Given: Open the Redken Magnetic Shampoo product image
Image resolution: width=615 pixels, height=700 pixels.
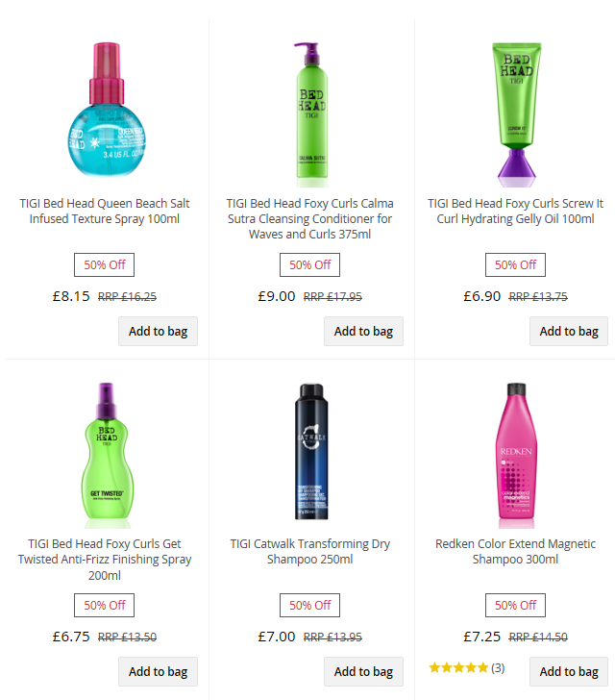Looking at the screenshot, I should pyautogui.click(x=516, y=455).
